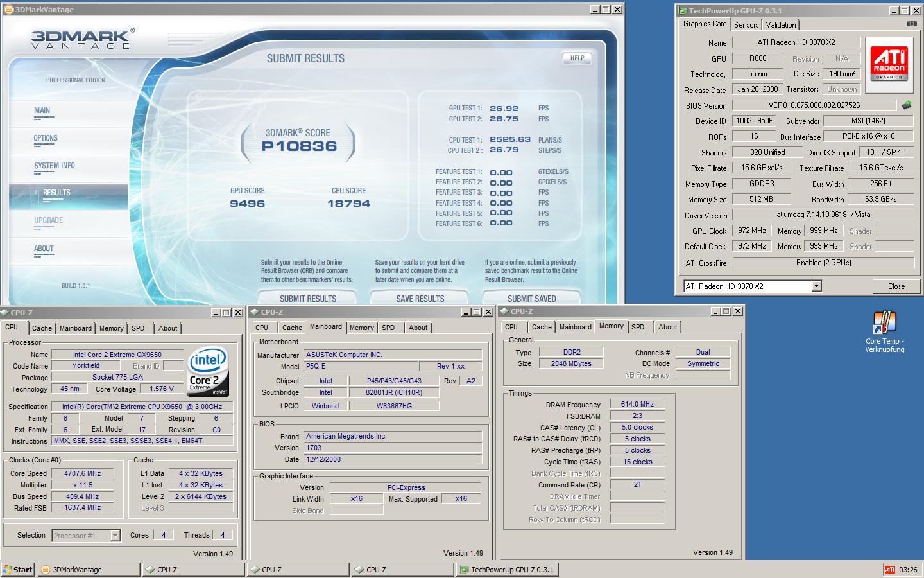The width and height of the screenshot is (924, 578).
Task: Click the GPU-Z camera screenshot icon
Action: click(911, 24)
